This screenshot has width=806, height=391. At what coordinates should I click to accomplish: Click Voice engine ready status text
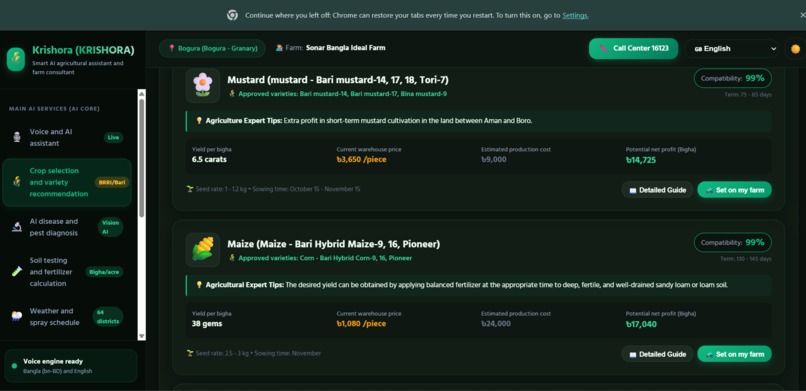click(53, 361)
